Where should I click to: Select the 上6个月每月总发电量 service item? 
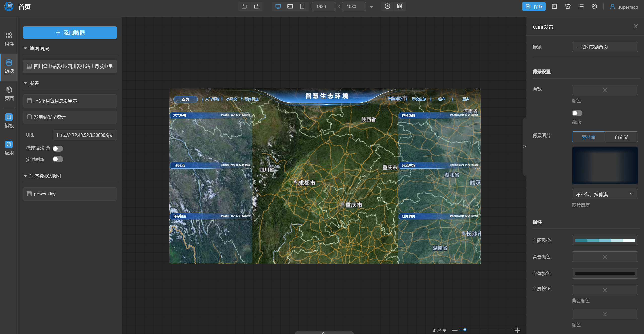(x=70, y=101)
